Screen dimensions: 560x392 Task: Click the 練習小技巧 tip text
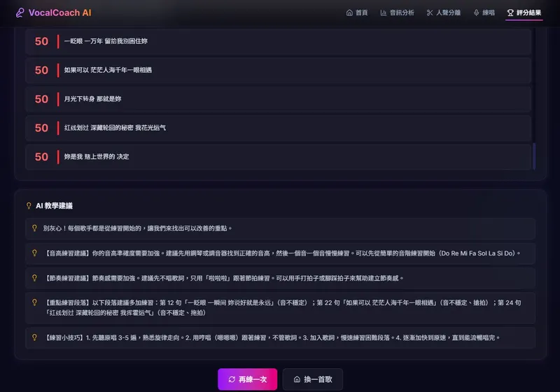(272, 337)
